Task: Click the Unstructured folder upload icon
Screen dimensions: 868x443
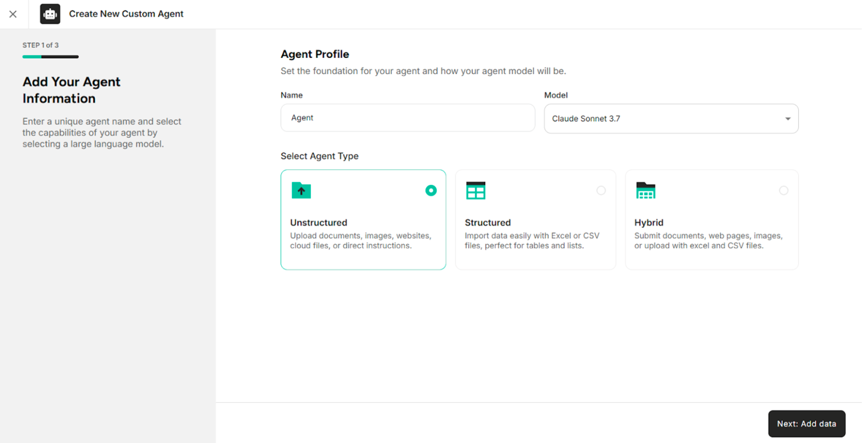Action: (301, 190)
